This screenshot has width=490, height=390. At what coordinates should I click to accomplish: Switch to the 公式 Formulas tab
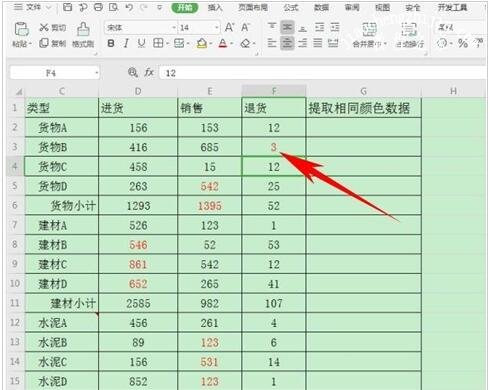(x=291, y=7)
